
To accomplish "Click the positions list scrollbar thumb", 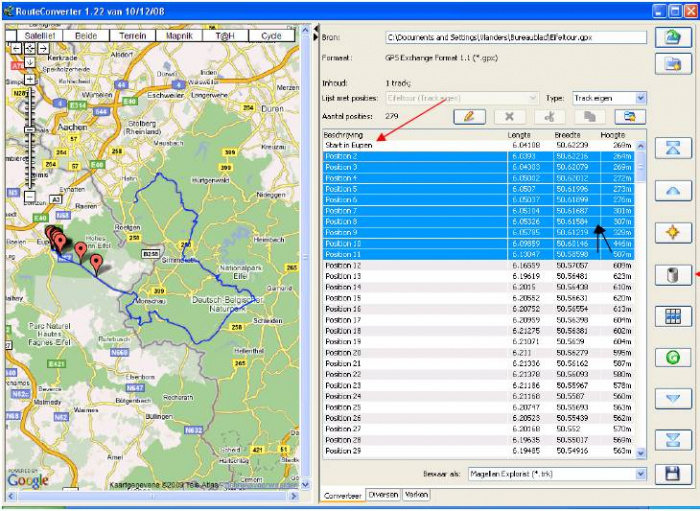I will pyautogui.click(x=641, y=167).
